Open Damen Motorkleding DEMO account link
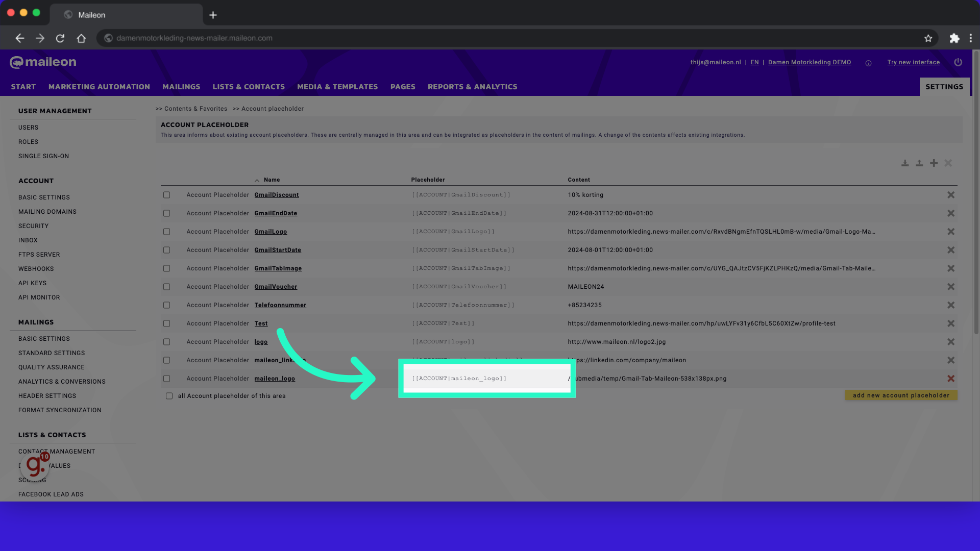The width and height of the screenshot is (980, 551). tap(810, 62)
